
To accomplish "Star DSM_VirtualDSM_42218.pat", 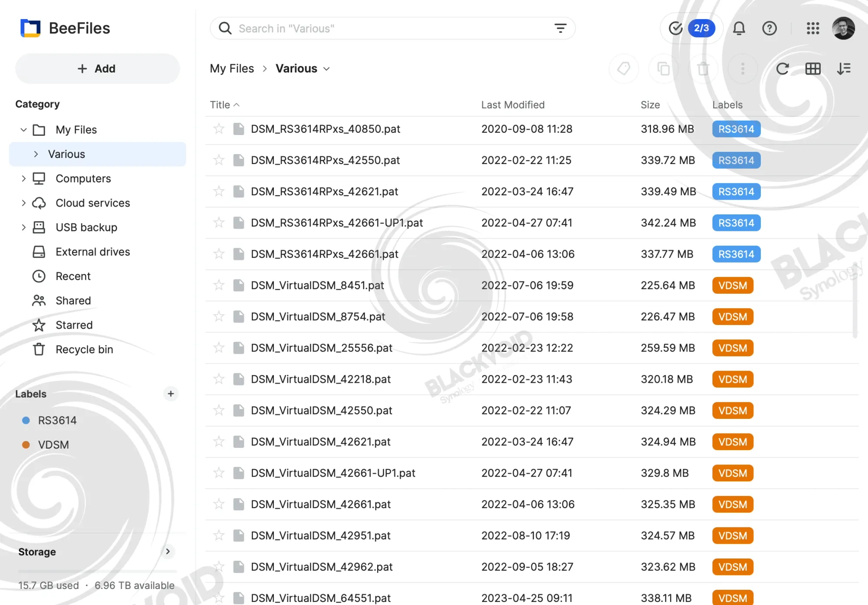I will 219,379.
